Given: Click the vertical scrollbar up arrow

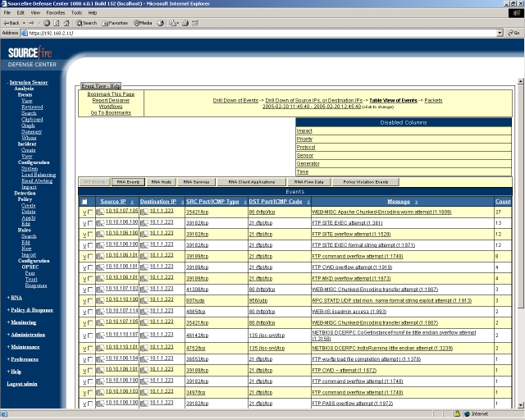Looking at the screenshot, I should click(521, 81).
